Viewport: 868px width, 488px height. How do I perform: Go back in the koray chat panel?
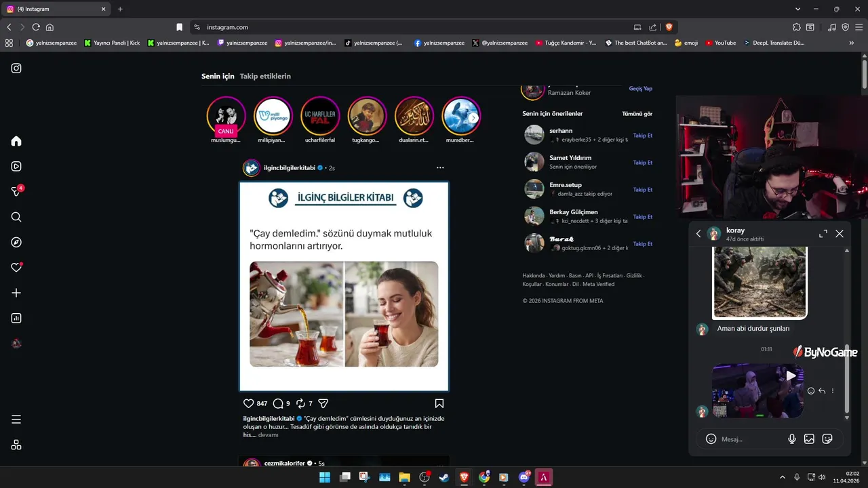coord(698,234)
